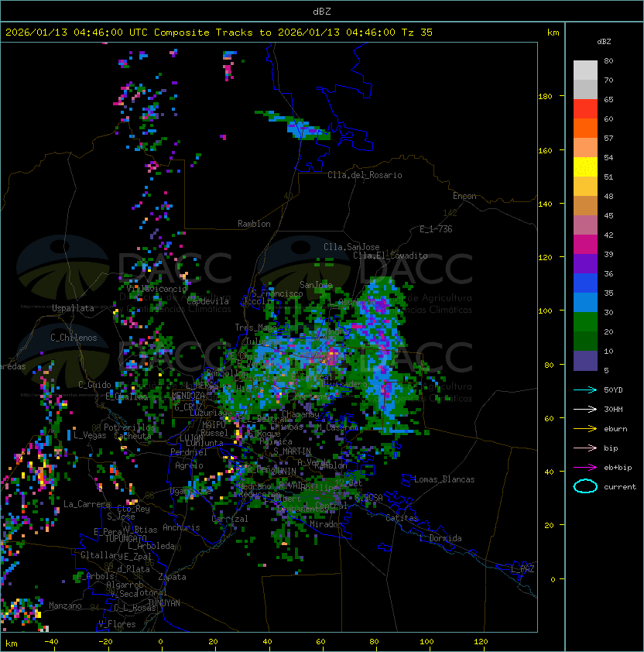Click the 'La_Carrera' place label
The height and width of the screenshot is (652, 644).
tap(87, 504)
